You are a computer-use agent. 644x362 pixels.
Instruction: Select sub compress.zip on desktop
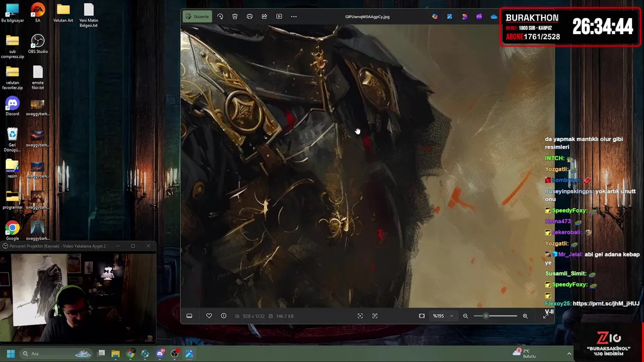point(12,46)
